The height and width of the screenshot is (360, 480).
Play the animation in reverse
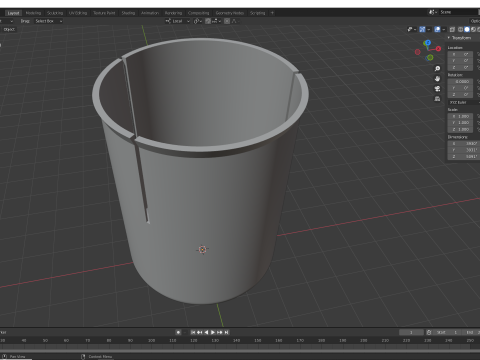(x=206, y=332)
